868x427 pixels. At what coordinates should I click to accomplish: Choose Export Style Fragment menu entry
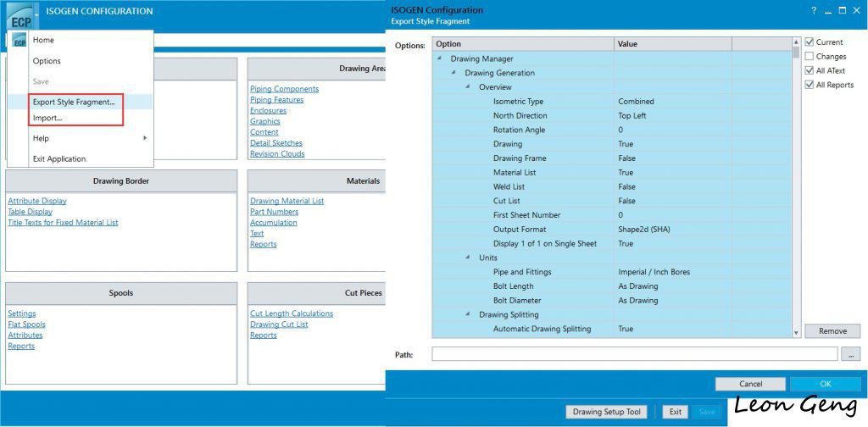click(x=75, y=103)
